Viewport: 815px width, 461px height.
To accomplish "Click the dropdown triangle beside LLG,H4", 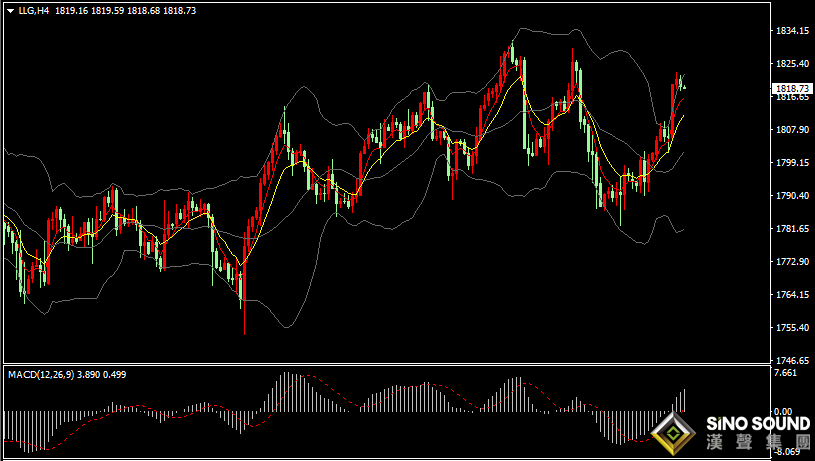I will click(11, 10).
